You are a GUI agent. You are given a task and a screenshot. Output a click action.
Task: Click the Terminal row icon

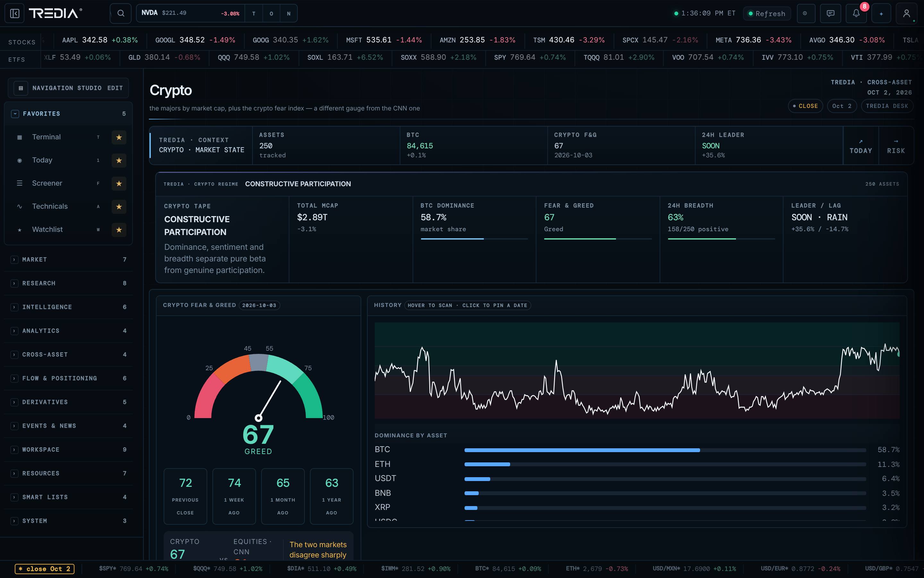pyautogui.click(x=20, y=137)
